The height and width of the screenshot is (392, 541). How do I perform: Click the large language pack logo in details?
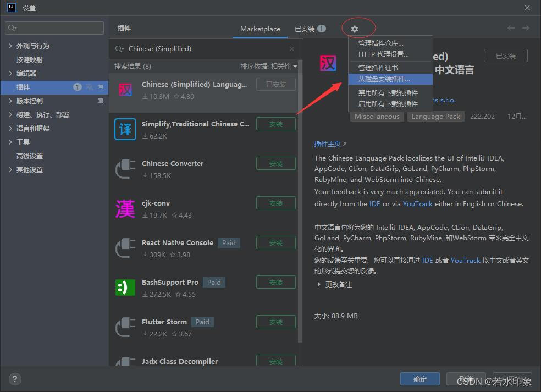pos(328,63)
